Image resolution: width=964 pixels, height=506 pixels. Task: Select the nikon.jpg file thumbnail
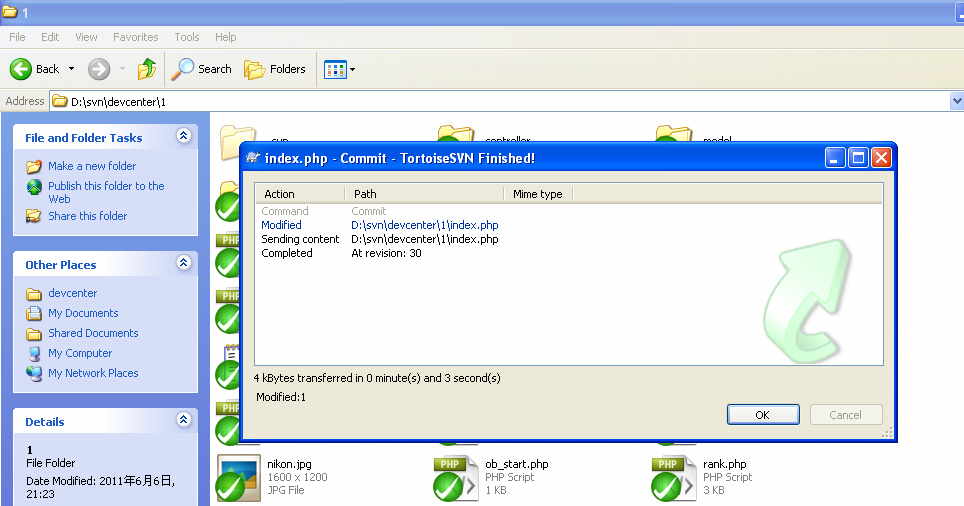point(237,478)
